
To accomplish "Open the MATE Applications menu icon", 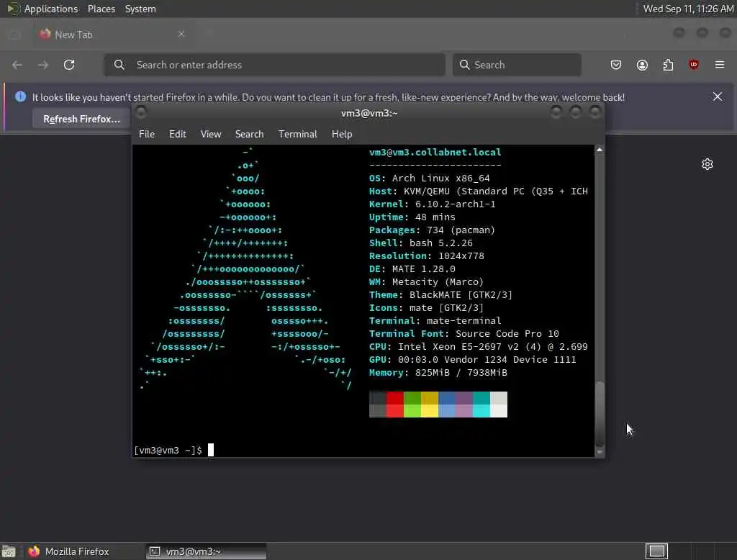I will pos(13,9).
